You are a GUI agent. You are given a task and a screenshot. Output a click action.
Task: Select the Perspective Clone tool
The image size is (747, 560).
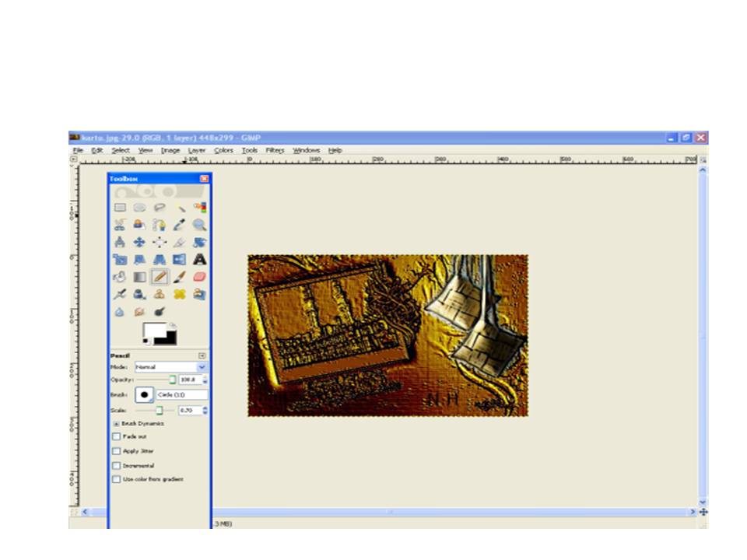pyautogui.click(x=200, y=294)
